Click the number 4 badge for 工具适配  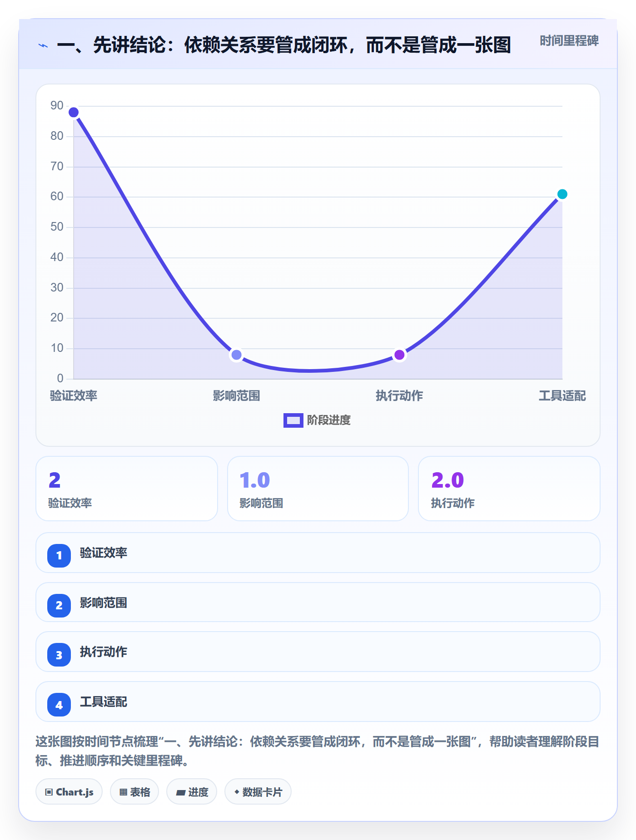(x=59, y=705)
